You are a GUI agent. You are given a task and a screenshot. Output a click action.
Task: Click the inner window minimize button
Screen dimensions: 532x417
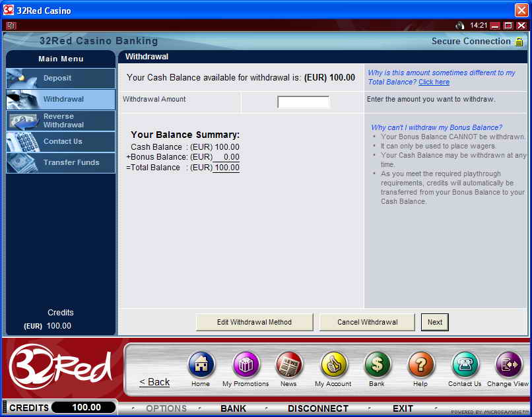495,26
